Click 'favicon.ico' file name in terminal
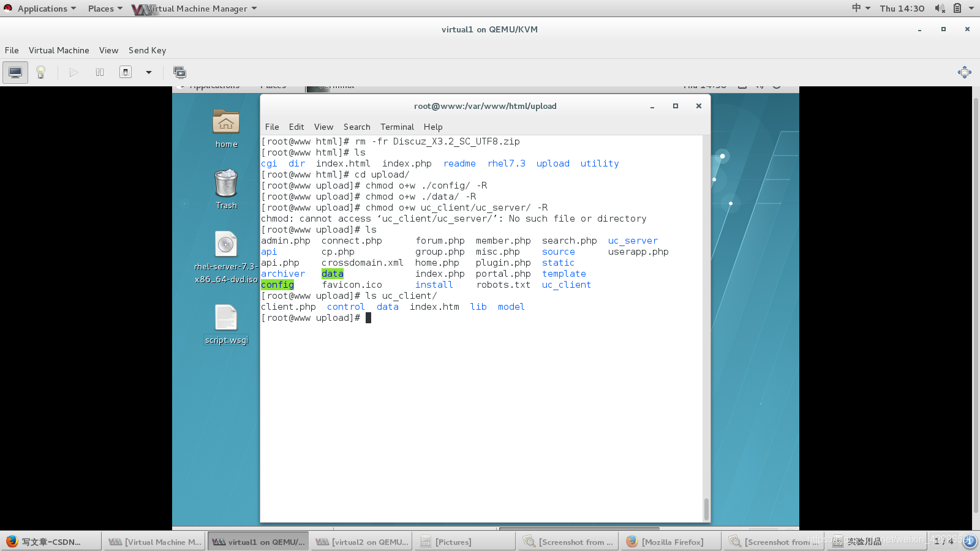This screenshot has height=551, width=980. pos(352,285)
